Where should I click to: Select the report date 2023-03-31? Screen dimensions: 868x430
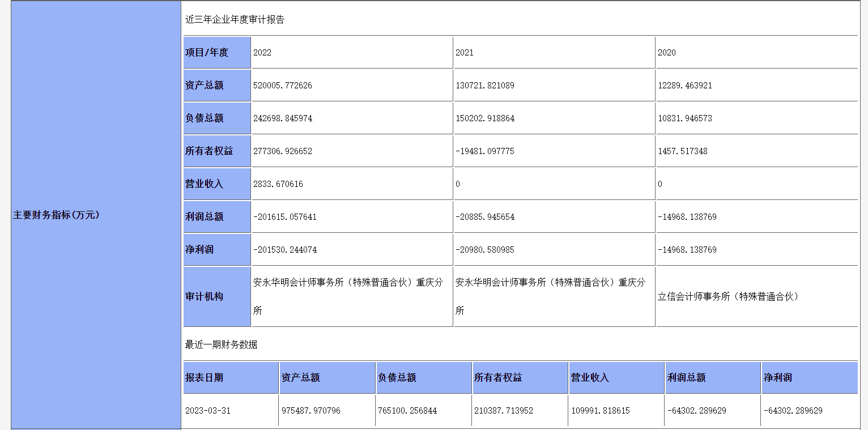pyautogui.click(x=208, y=411)
